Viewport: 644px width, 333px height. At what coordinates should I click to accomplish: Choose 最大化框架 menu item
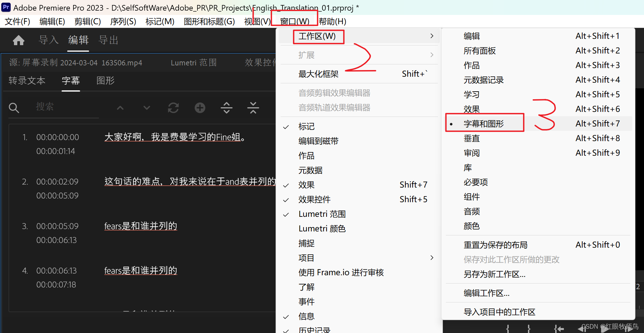coord(359,74)
